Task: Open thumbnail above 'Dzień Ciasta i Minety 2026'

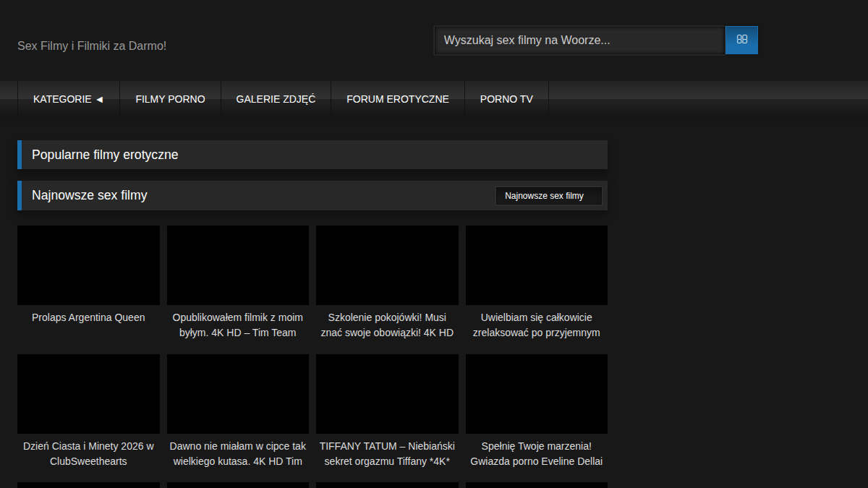Action: pyautogui.click(x=88, y=394)
